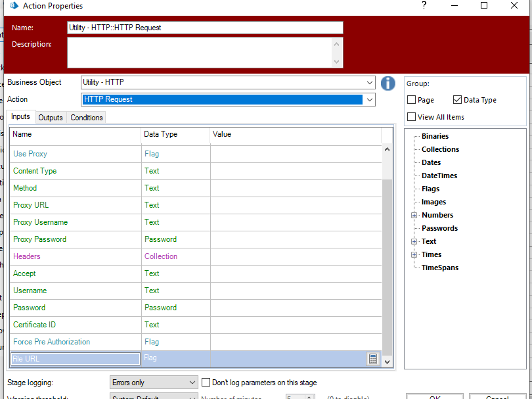
Task: Select Collections in the data tree
Action: point(440,149)
